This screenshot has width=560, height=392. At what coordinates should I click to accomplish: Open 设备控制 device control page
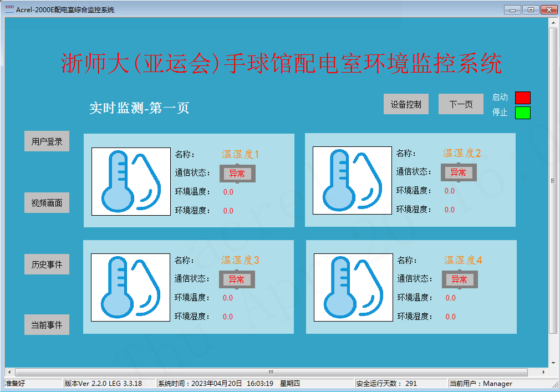[x=406, y=104]
